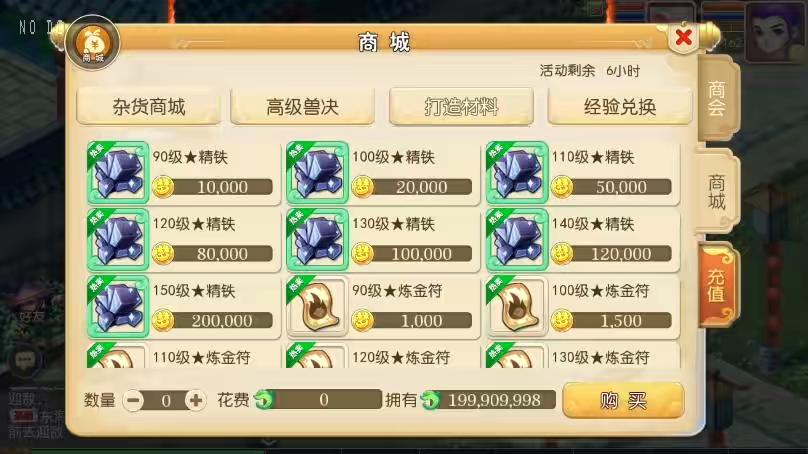Screen dimensions: 808x454
Task: Switch to 杂货商城 tab
Action: (x=148, y=107)
